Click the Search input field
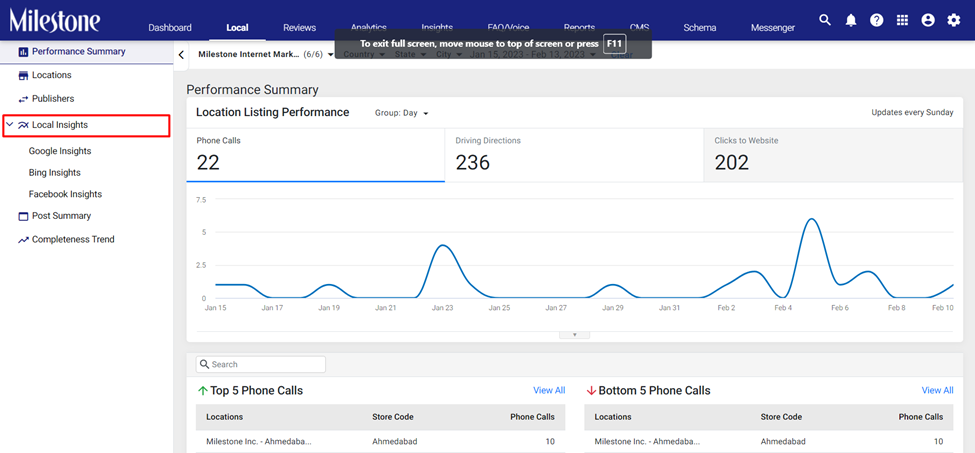 261,364
